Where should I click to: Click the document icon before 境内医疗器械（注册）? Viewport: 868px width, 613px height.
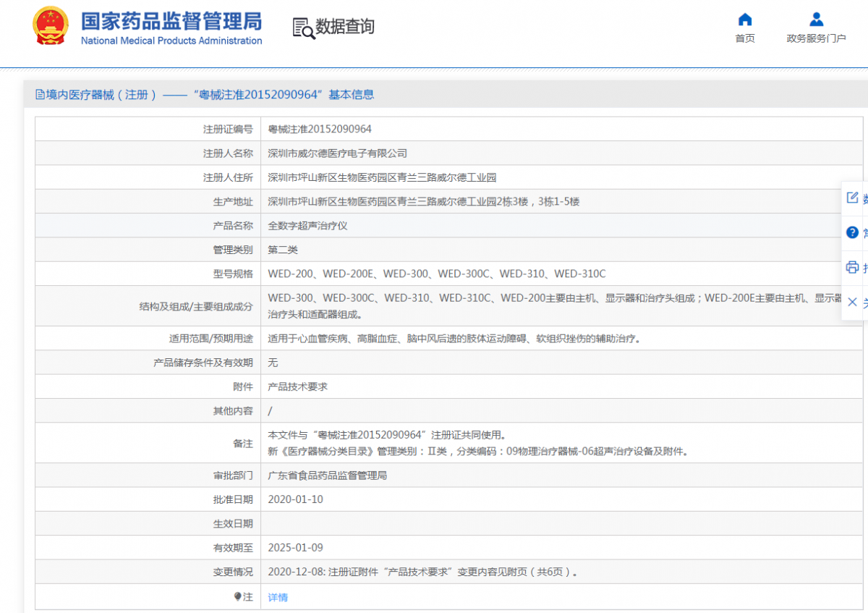38,94
